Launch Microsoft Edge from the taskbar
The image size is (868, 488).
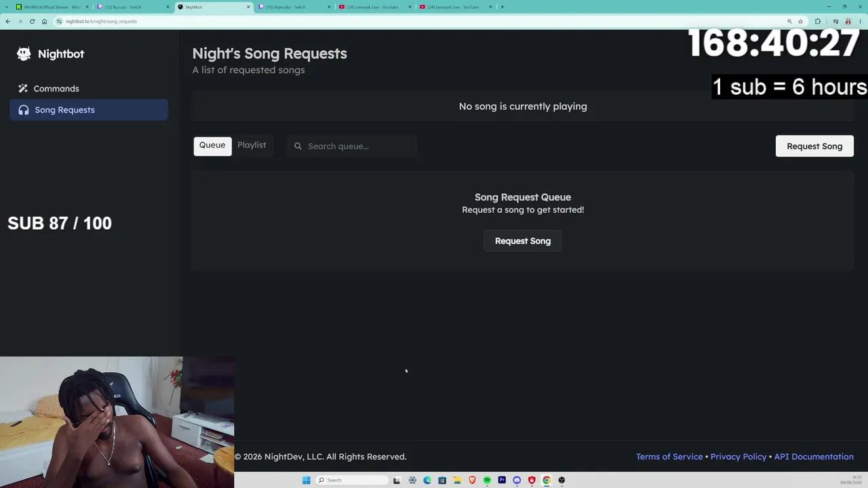pos(427,480)
